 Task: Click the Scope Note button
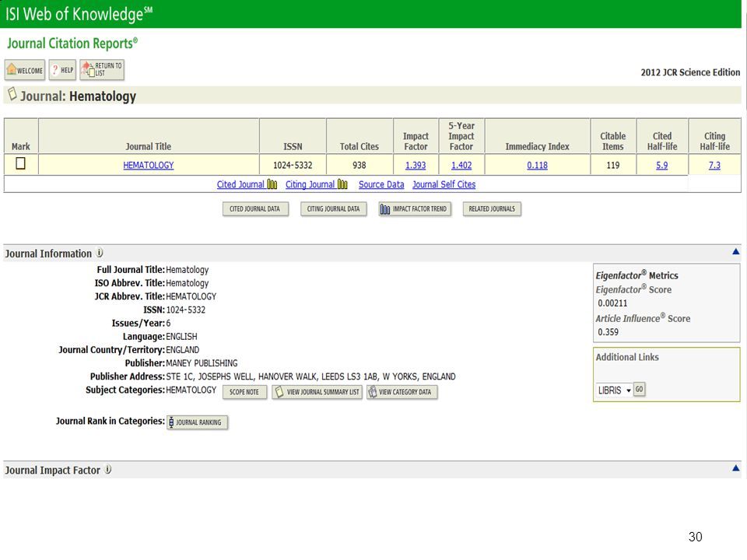coord(244,392)
